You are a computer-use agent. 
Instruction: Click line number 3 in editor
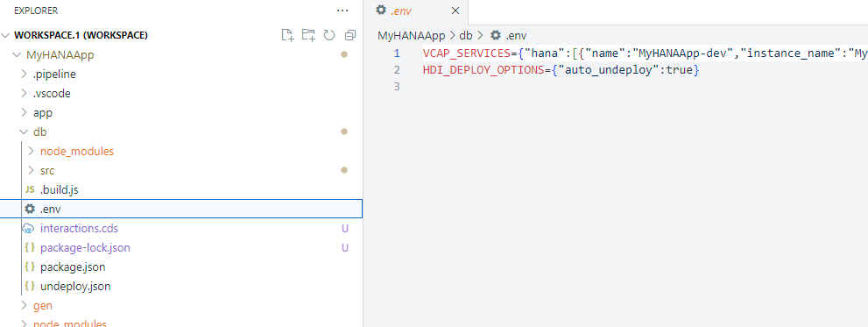tap(397, 87)
